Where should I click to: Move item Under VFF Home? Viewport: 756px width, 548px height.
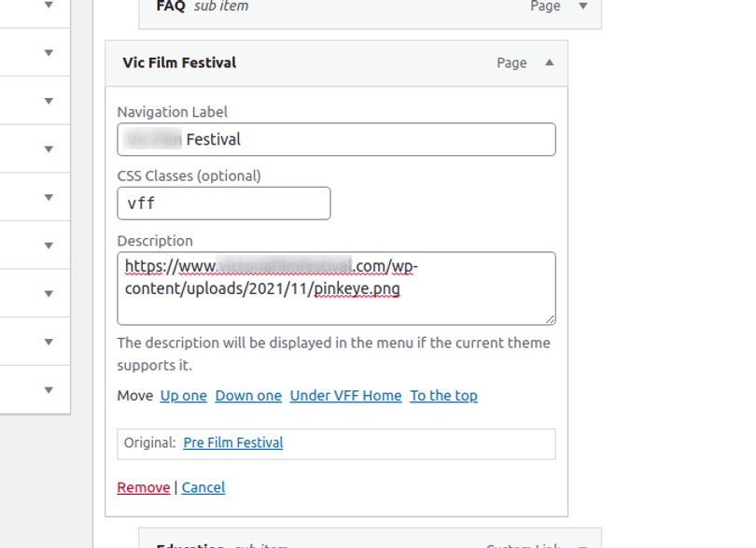click(x=346, y=395)
